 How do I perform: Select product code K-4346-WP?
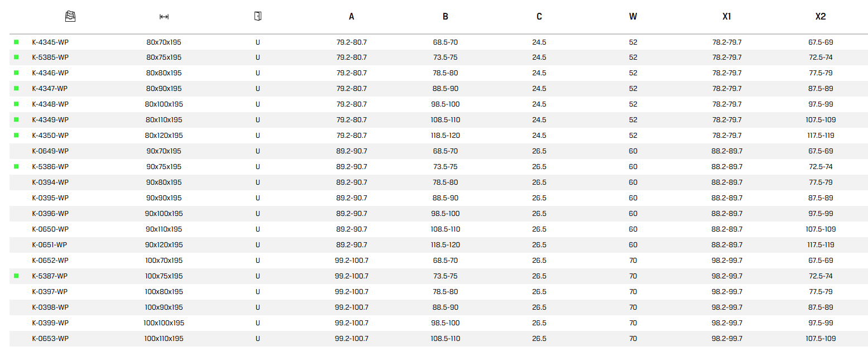pyautogui.click(x=50, y=73)
